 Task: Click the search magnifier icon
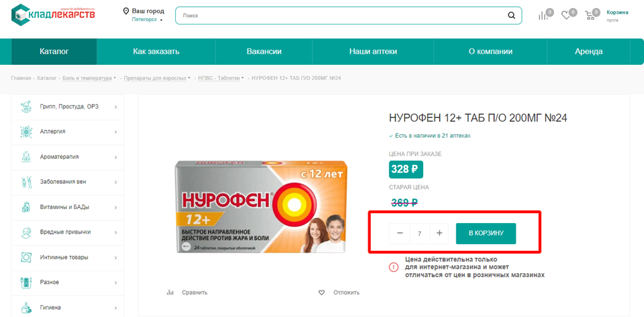pyautogui.click(x=511, y=16)
